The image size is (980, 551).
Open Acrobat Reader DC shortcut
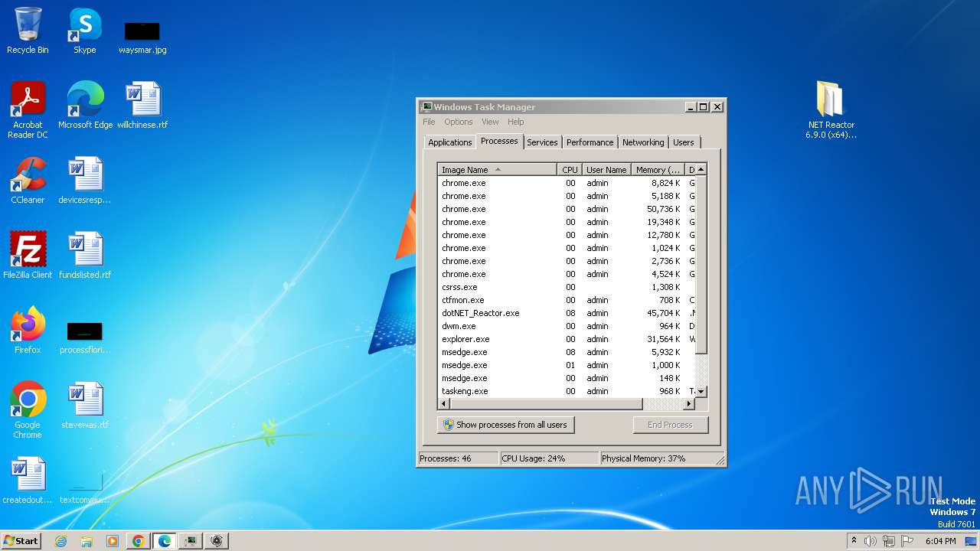pos(28,110)
